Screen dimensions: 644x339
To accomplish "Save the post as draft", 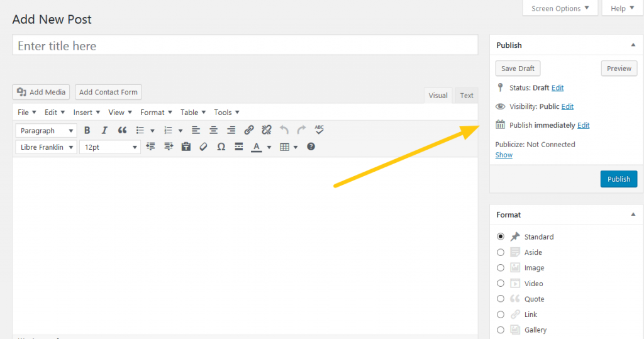I will pyautogui.click(x=518, y=68).
